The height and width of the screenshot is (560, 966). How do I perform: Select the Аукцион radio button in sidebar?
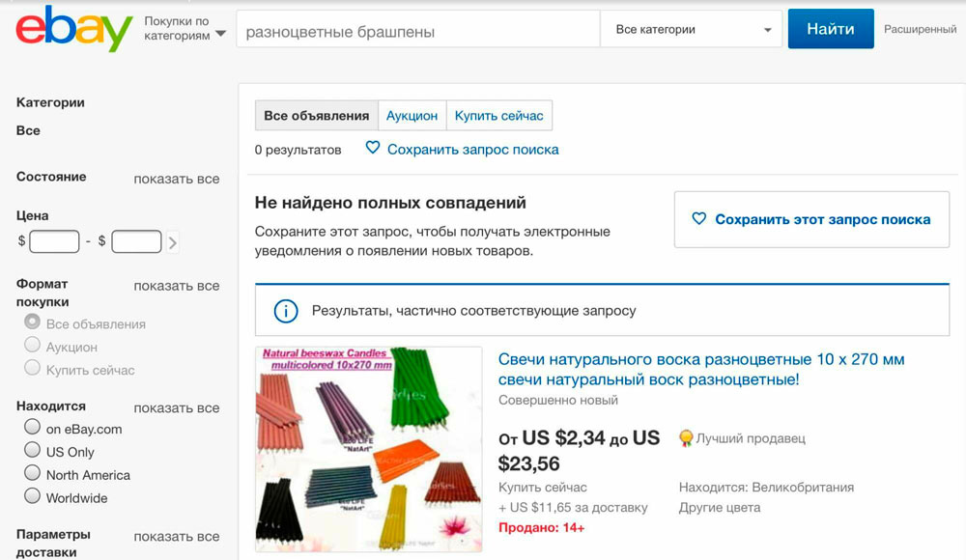coord(33,346)
